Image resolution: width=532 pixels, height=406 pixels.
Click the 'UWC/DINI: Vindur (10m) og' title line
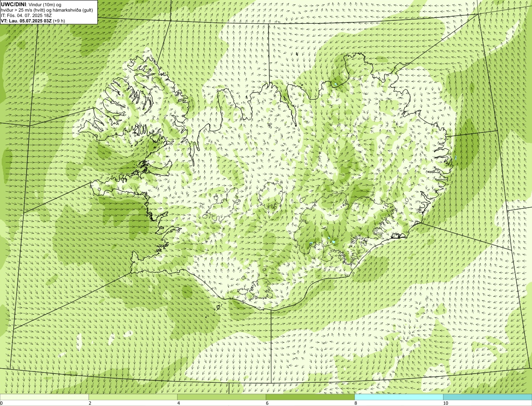pyautogui.click(x=31, y=4)
